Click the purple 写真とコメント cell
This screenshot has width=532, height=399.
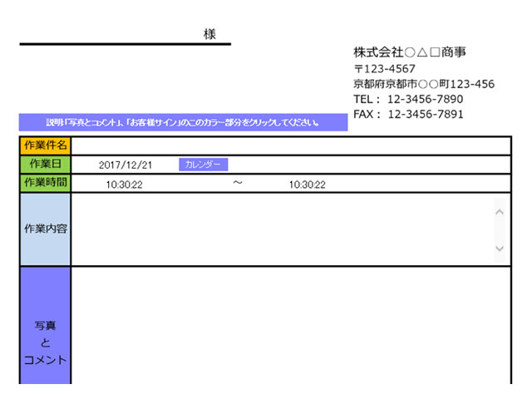(45, 326)
